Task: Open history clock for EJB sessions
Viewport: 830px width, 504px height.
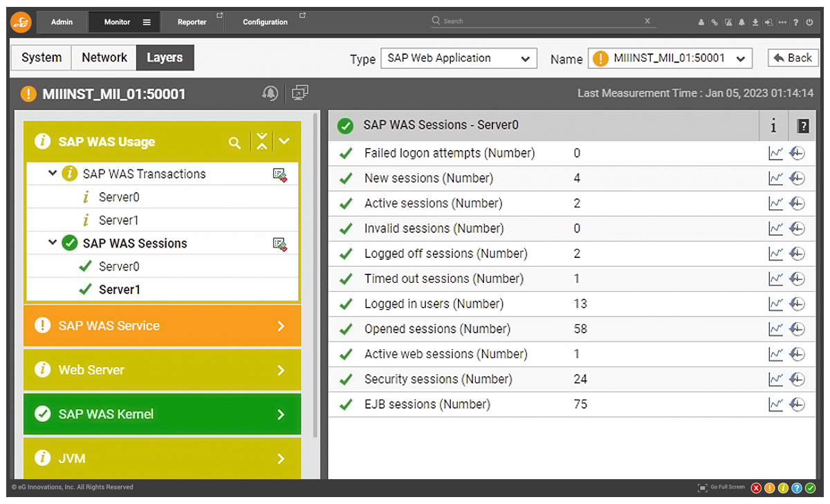Action: tap(797, 404)
